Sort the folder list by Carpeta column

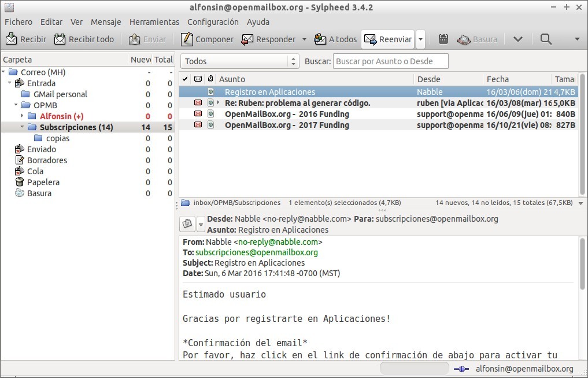tap(65, 59)
